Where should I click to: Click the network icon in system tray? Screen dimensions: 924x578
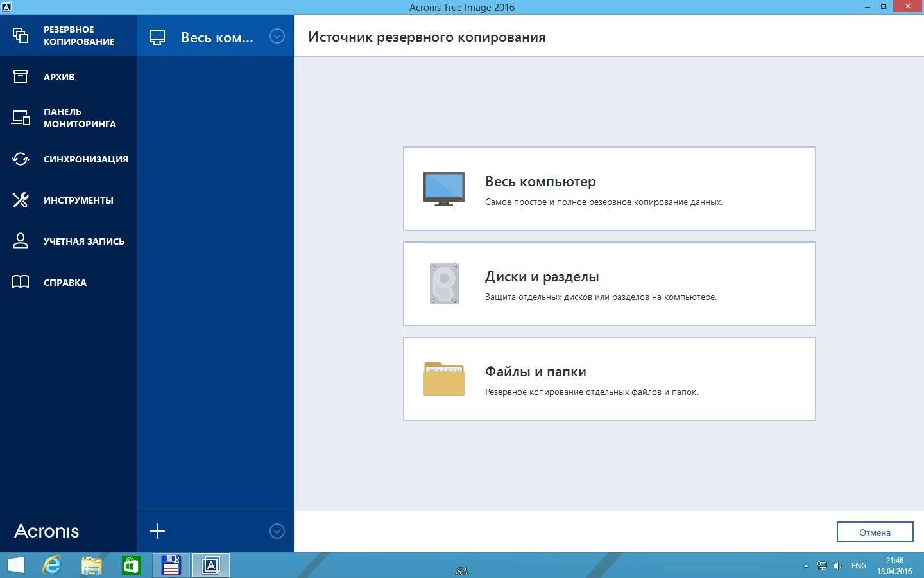[x=822, y=566]
